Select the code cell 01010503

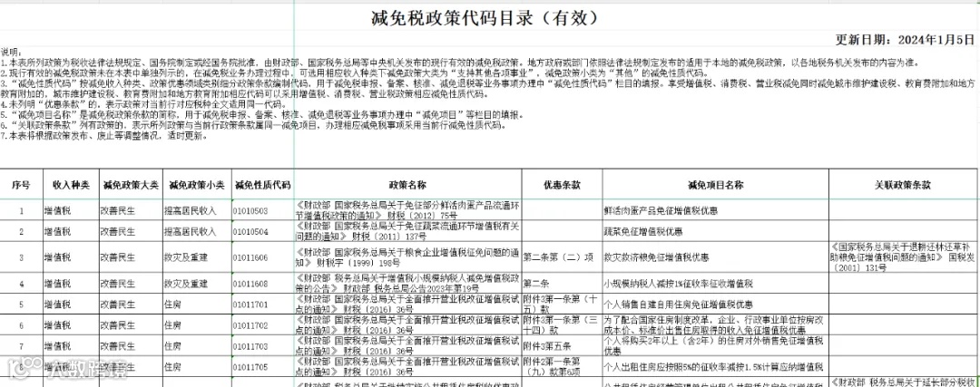[262, 211]
